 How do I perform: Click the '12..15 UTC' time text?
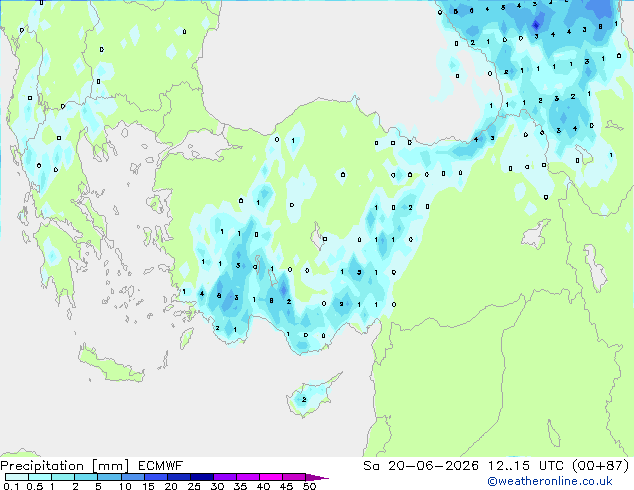(x=525, y=466)
